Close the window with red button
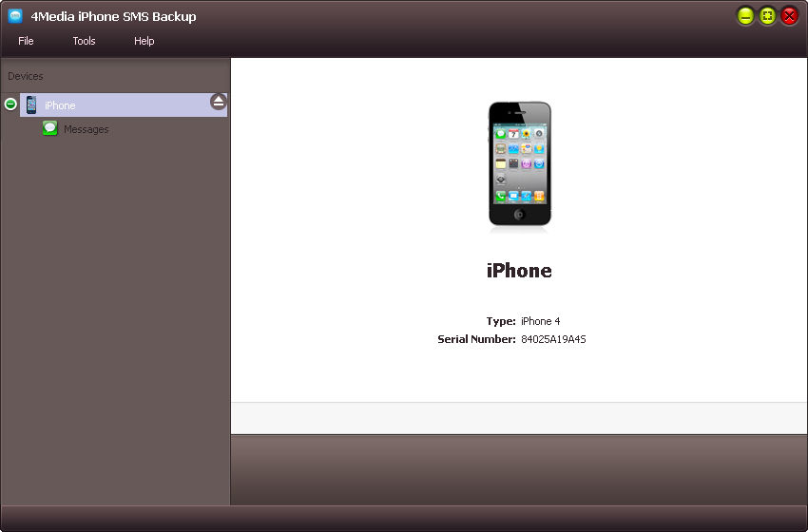 tap(789, 16)
